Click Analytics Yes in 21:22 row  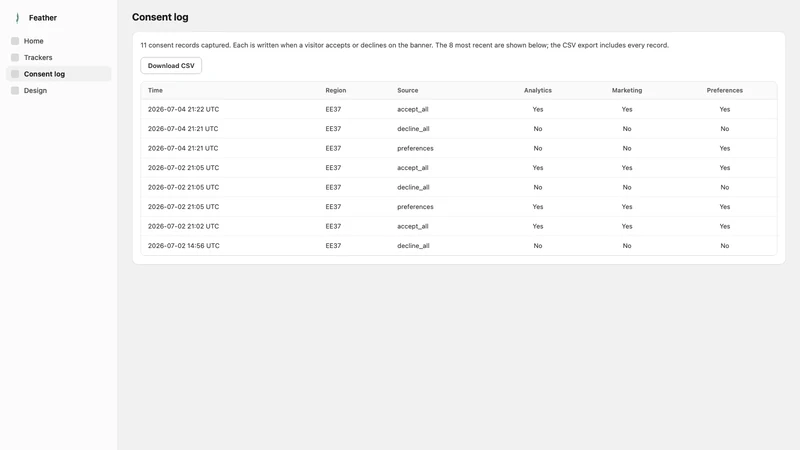click(x=538, y=109)
